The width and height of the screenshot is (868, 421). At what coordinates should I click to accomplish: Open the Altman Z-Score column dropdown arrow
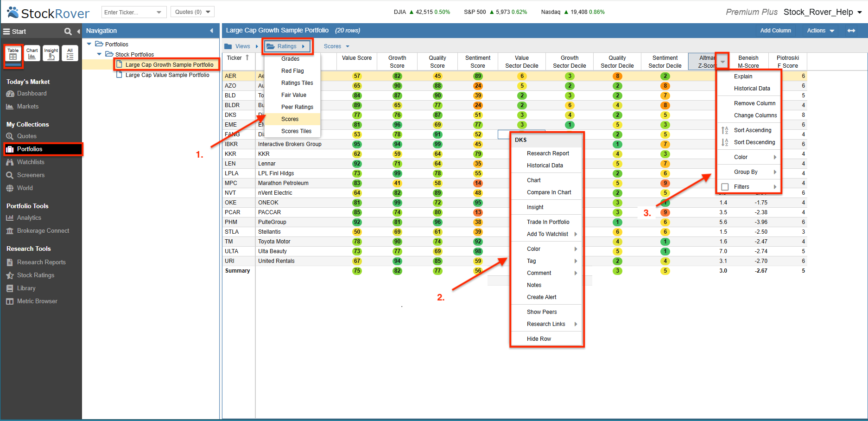coord(722,61)
